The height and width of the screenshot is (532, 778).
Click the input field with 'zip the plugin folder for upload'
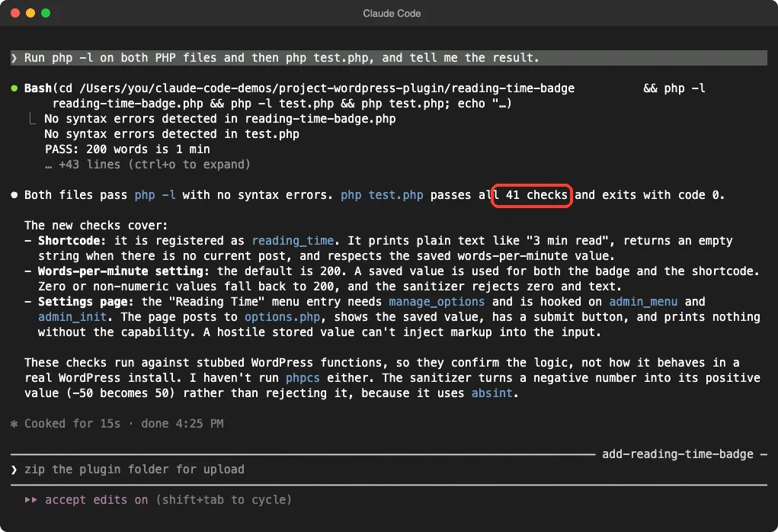tap(389, 470)
